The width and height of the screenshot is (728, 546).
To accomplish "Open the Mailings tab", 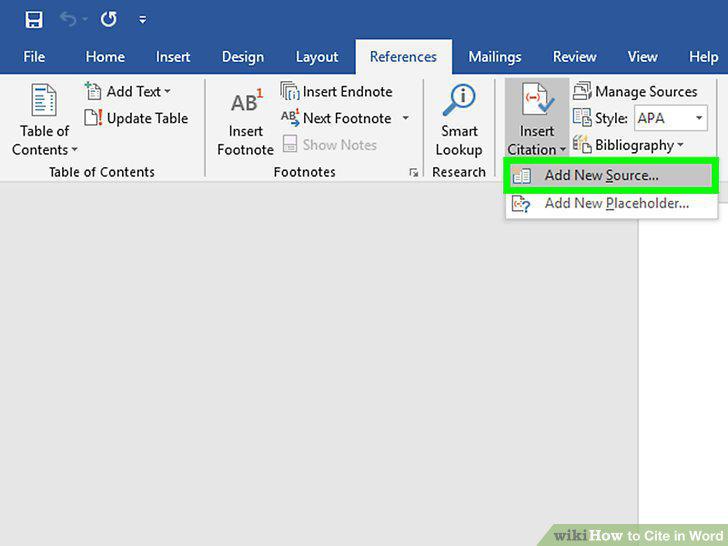I will coord(495,57).
